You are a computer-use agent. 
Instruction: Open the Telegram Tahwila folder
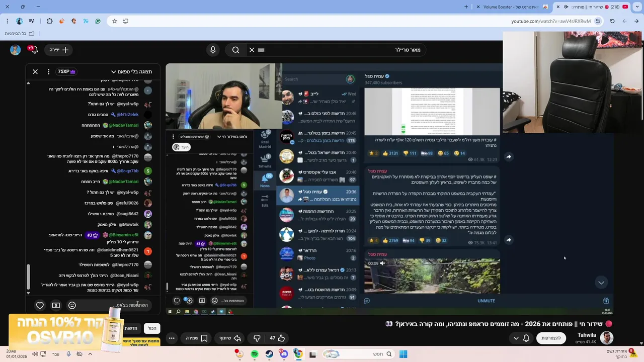pos(265,160)
